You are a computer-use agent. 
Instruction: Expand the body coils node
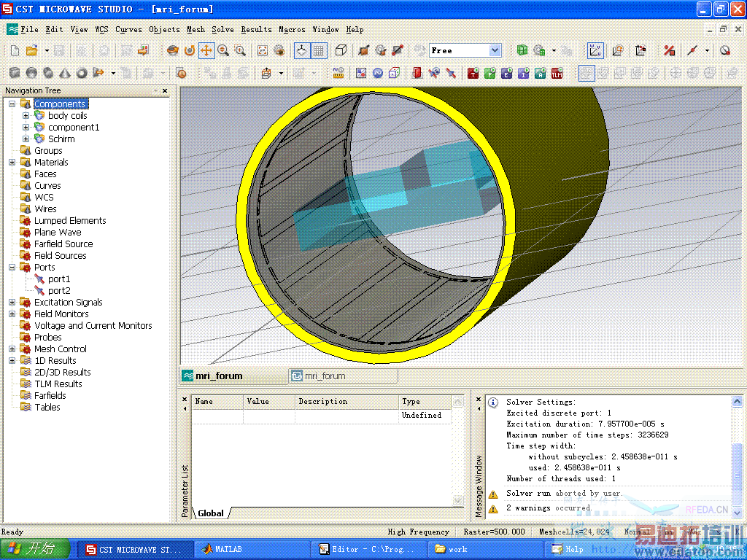point(26,115)
